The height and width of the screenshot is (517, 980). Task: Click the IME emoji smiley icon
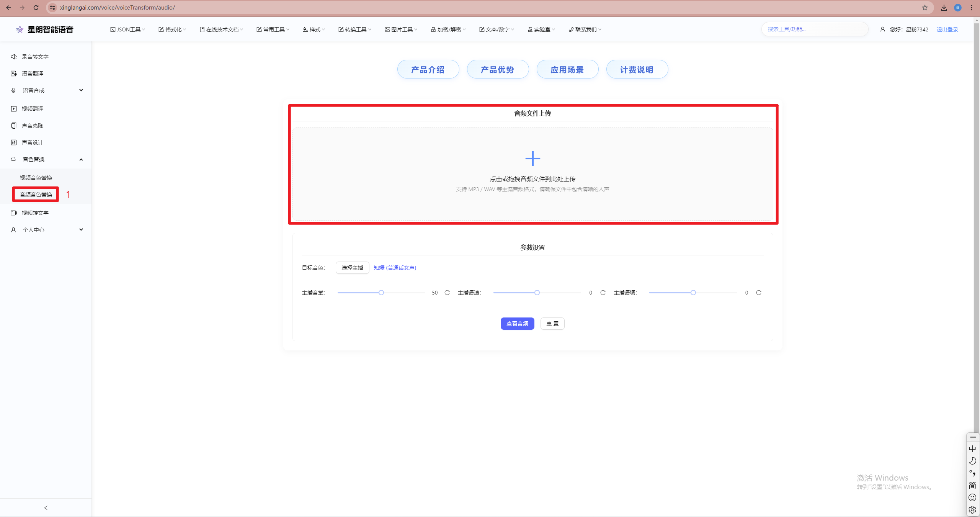coord(972,497)
